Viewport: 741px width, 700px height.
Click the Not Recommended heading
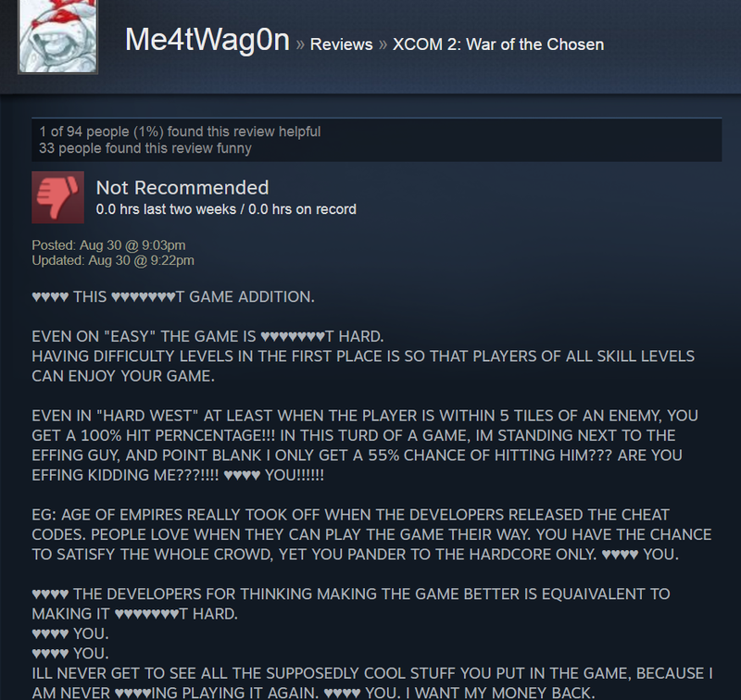tap(182, 188)
